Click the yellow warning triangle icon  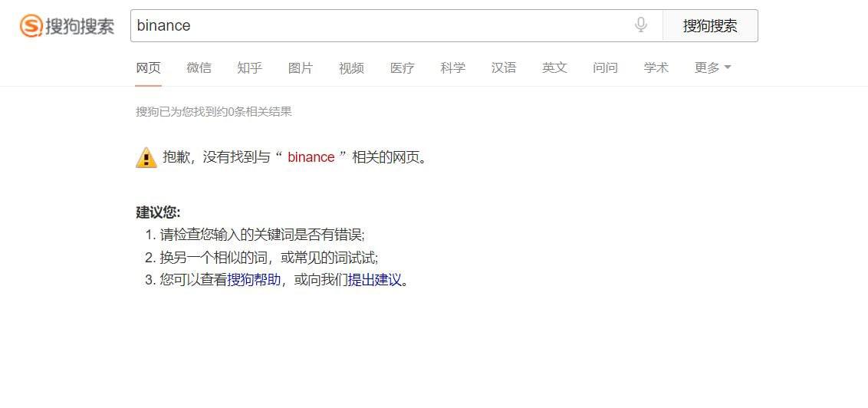point(146,158)
